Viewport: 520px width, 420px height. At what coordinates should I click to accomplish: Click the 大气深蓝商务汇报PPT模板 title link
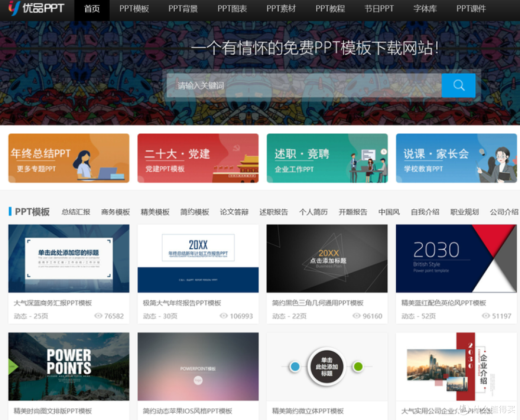tap(53, 303)
